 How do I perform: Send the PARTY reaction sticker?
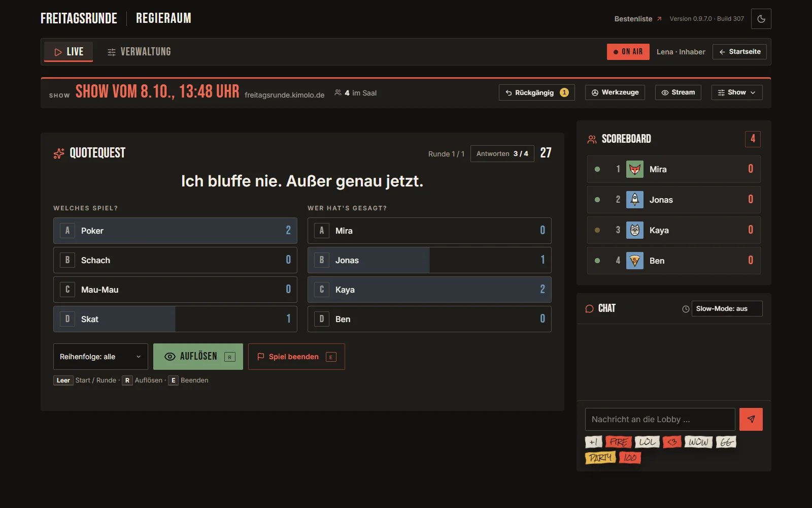pyautogui.click(x=600, y=458)
